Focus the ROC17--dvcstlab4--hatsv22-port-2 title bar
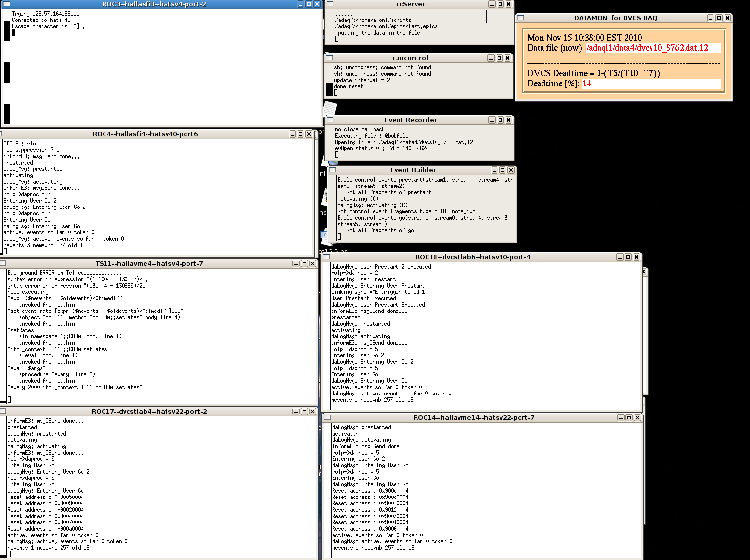 coord(149,411)
